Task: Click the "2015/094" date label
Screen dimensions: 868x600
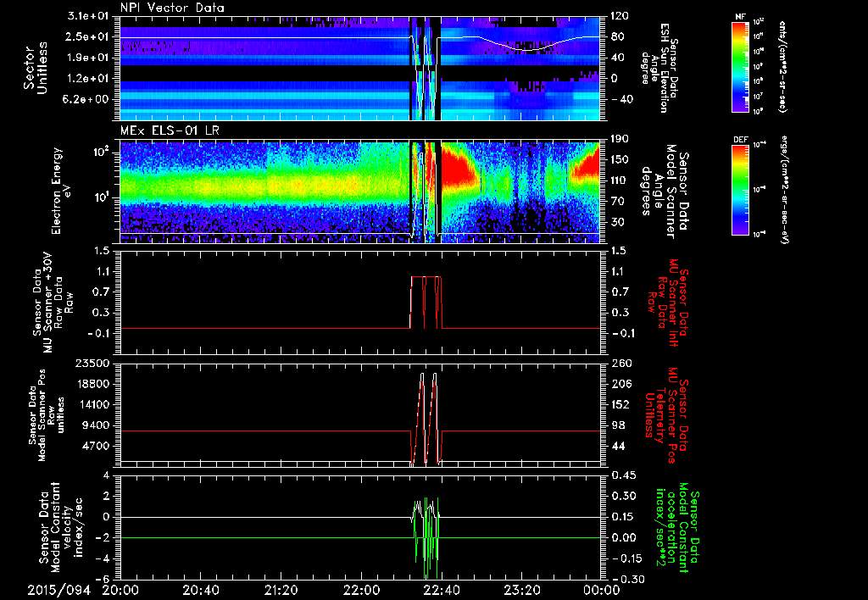Action: (x=58, y=590)
